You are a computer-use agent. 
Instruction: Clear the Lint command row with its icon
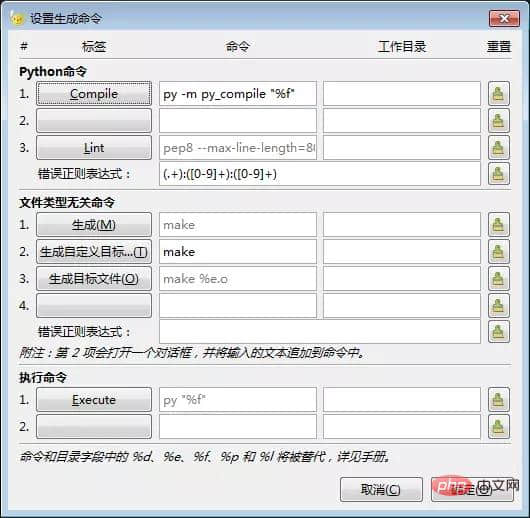coord(499,148)
